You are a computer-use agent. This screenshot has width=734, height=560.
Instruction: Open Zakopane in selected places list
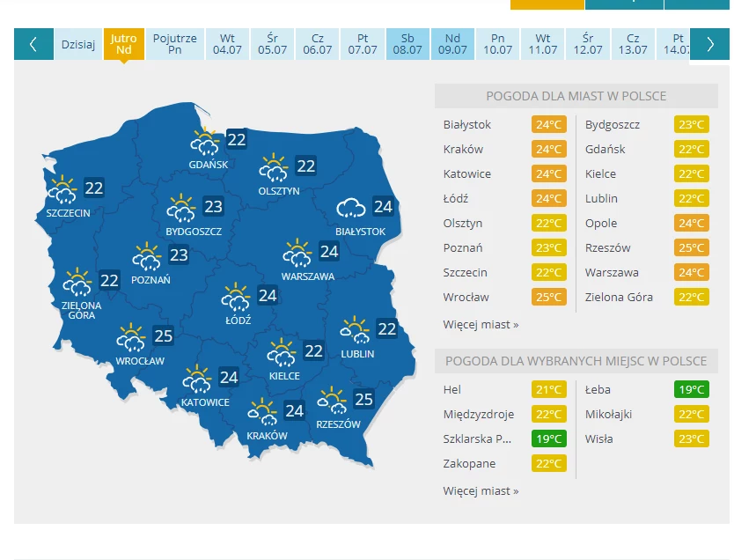tap(469, 463)
